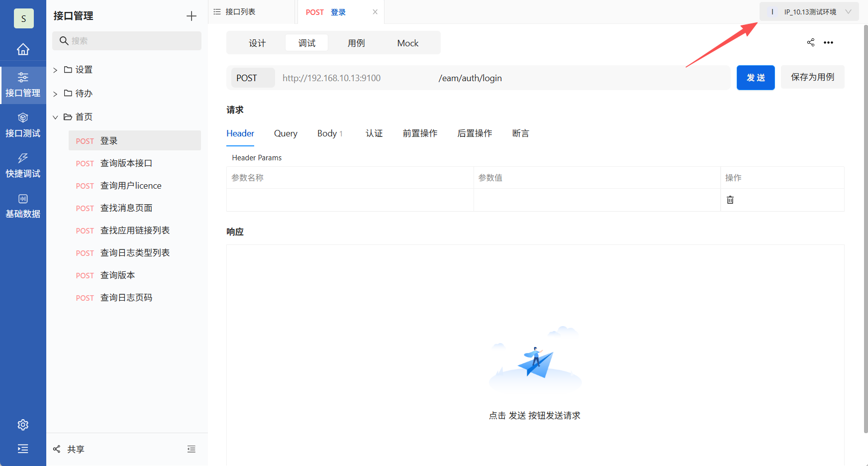Open the 基础数据 section
This screenshot has height=466, width=868.
click(23, 205)
